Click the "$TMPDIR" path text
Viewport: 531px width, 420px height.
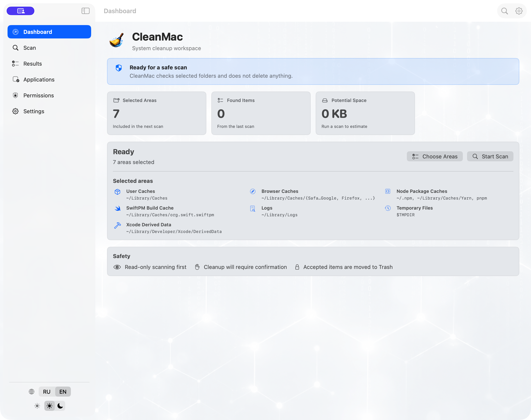click(x=406, y=215)
